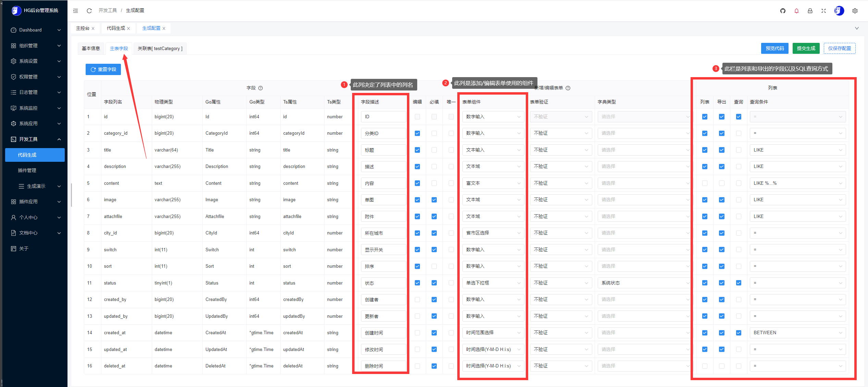The image size is (868, 387).
Task: Click the GitHub icon in header
Action: 783,11
